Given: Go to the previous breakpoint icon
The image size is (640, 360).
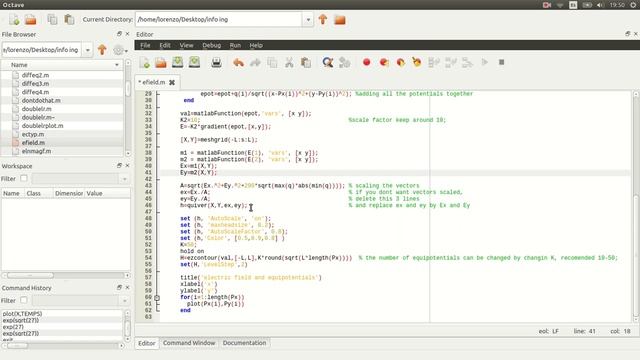Looking at the screenshot, I should pos(400,62).
